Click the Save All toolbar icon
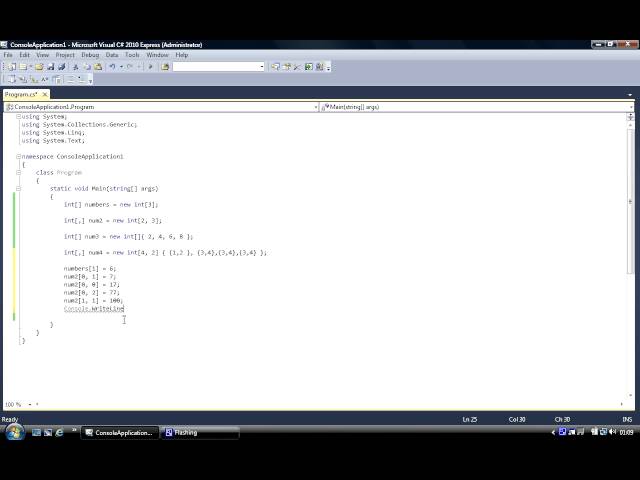Image resolution: width=640 pixels, height=480 pixels. point(62,67)
